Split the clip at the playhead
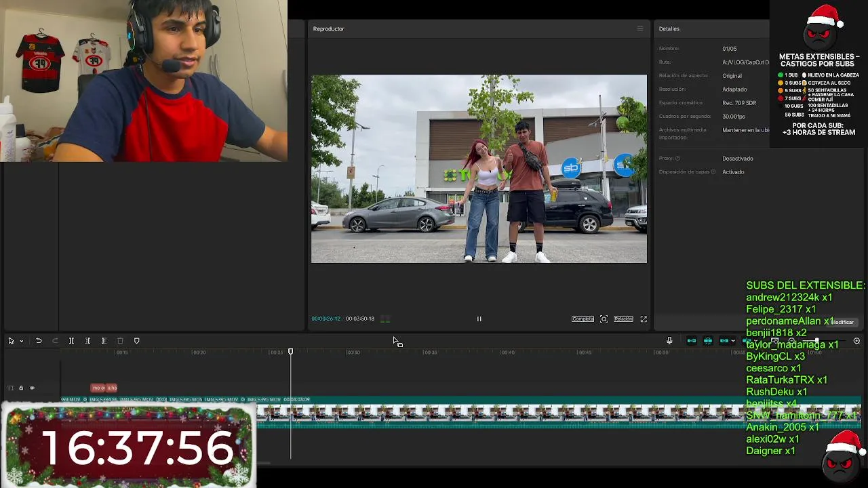868x488 pixels. coord(71,341)
